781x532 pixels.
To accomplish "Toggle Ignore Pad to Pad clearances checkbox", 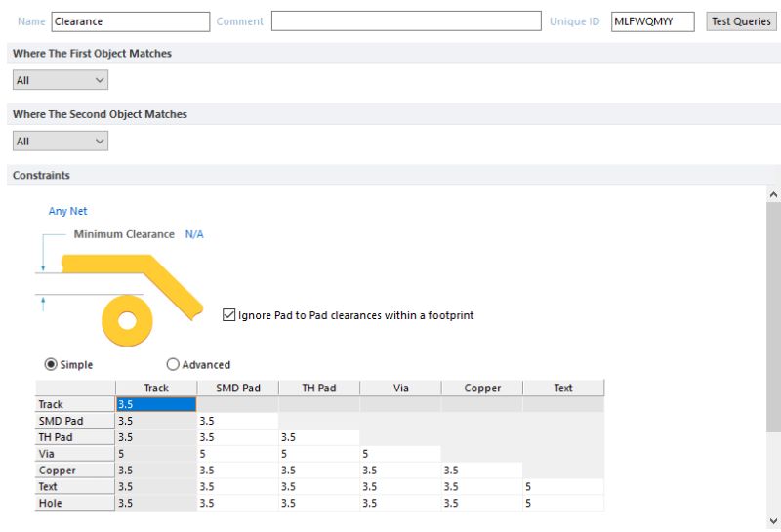I will click(228, 315).
